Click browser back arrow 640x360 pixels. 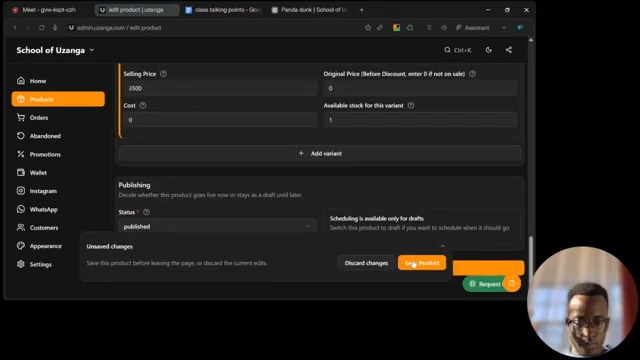pyautogui.click(x=15, y=28)
